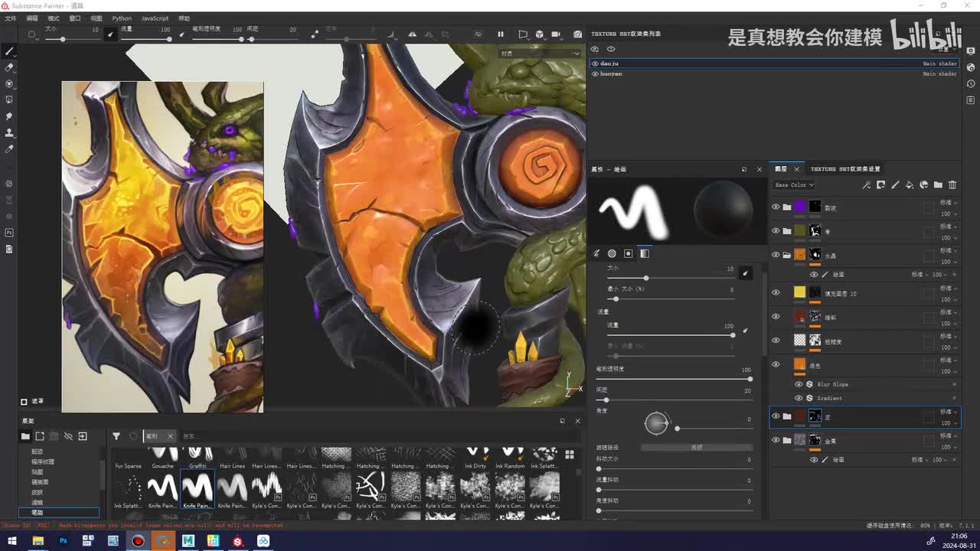The height and width of the screenshot is (551, 980).
Task: Open blend mode dropdown of 填充图层 10
Action: pyautogui.click(x=947, y=289)
